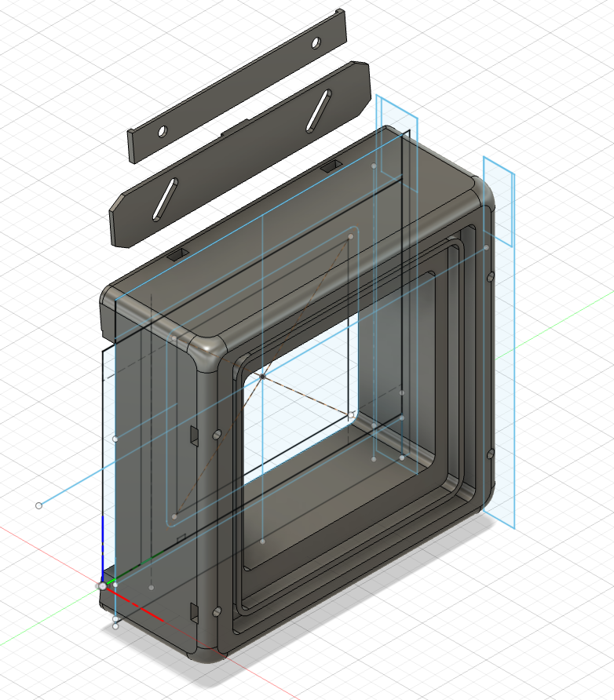The height and width of the screenshot is (700, 614).
Task: Click the lower-left round hole in the thin bar
Action: 162,131
